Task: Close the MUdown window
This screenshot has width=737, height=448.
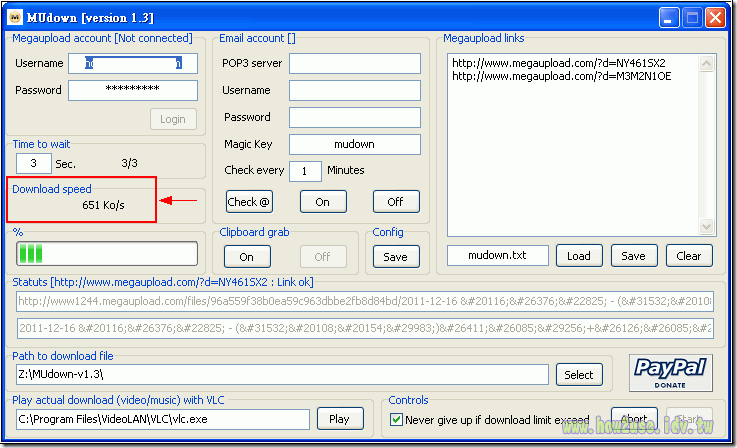Action: tap(715, 18)
